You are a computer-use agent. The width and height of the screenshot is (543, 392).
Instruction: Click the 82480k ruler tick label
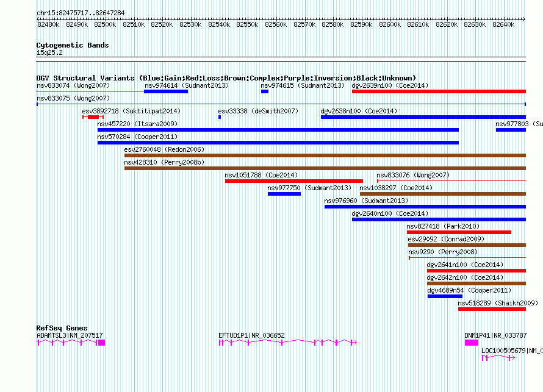(48, 24)
